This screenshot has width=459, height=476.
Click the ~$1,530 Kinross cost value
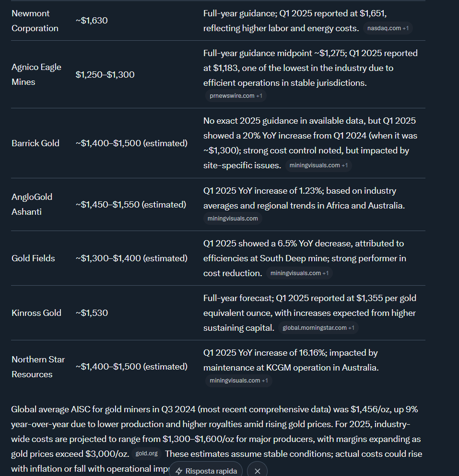point(92,313)
